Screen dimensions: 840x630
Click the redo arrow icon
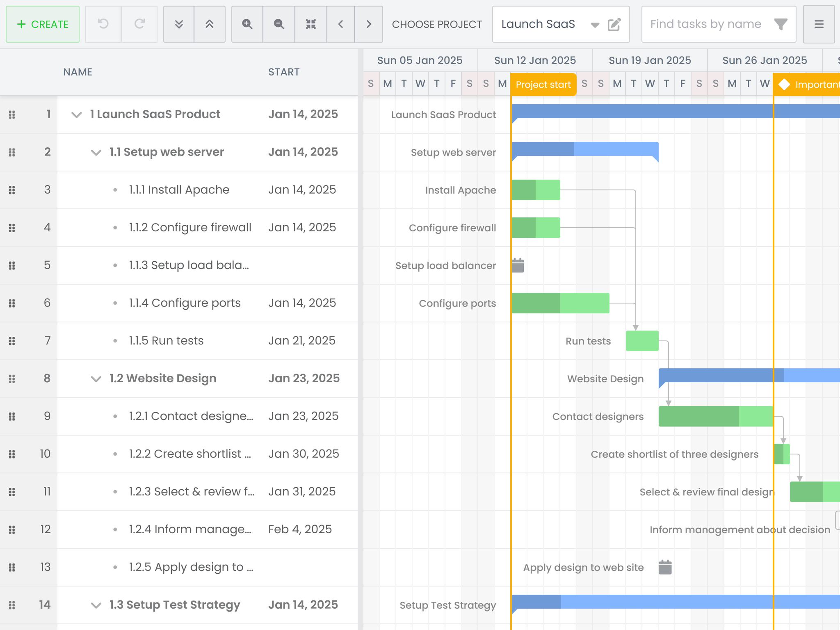click(x=139, y=24)
